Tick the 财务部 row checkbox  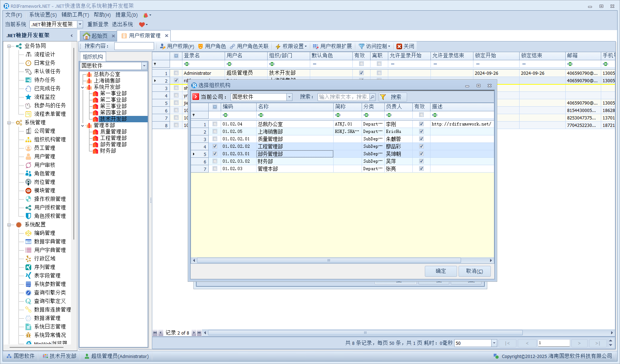215,161
